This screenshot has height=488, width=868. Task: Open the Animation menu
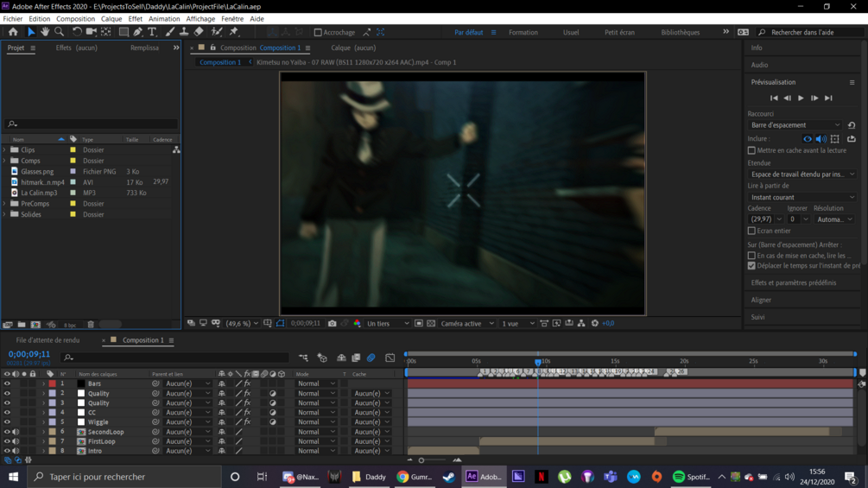tap(164, 19)
